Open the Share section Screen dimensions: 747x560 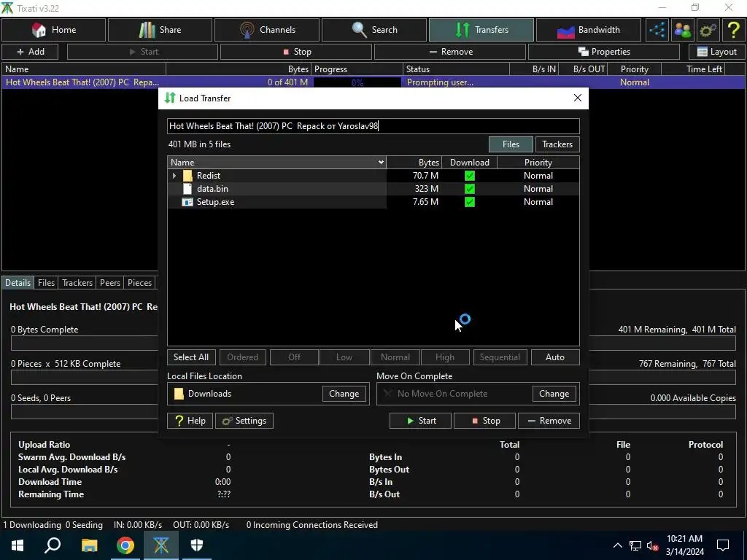(160, 30)
